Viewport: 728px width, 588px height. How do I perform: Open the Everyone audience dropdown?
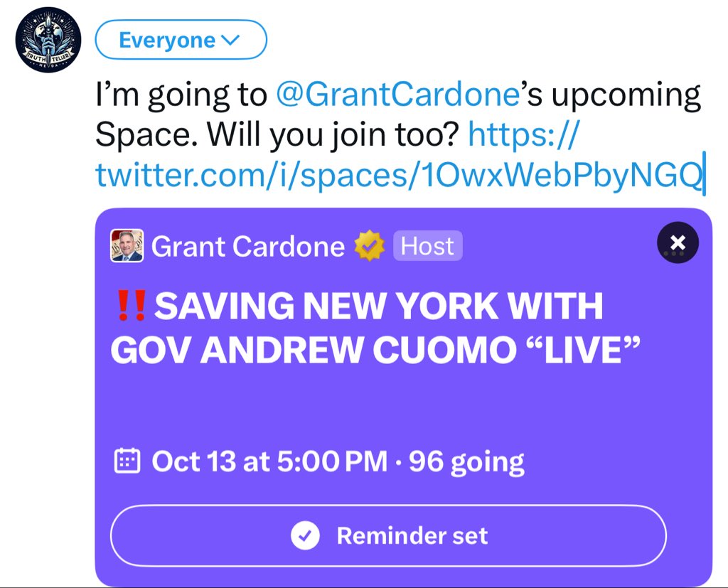coord(181,41)
